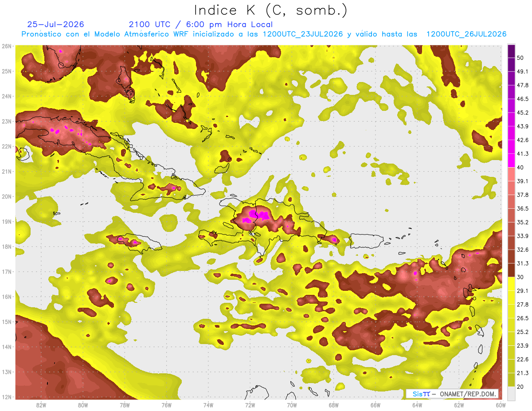Click the 'Indice K (C, somb.)' map title
Screen dimensions: 532x411
click(x=270, y=10)
